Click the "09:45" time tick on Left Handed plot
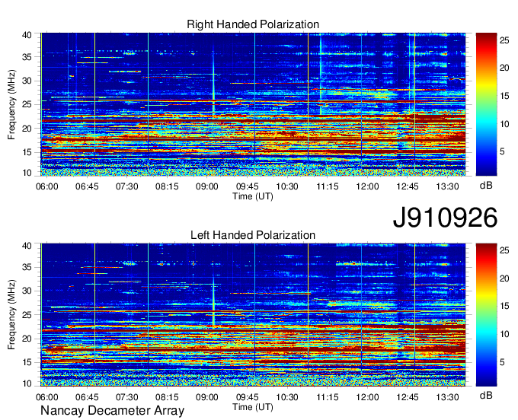518x420 pixels. coord(247,397)
